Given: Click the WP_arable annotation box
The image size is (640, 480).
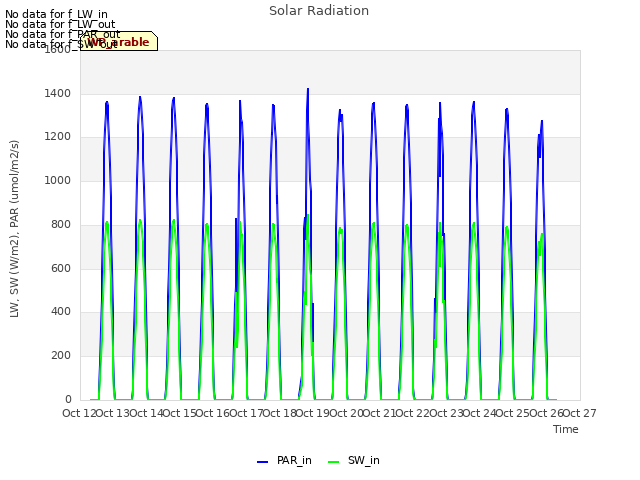Looking at the screenshot, I should click(119, 41).
